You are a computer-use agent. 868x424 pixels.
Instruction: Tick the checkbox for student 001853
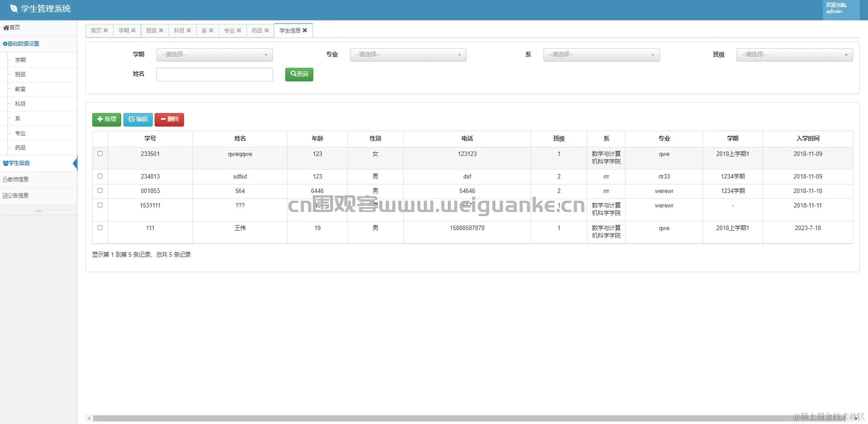(x=100, y=191)
